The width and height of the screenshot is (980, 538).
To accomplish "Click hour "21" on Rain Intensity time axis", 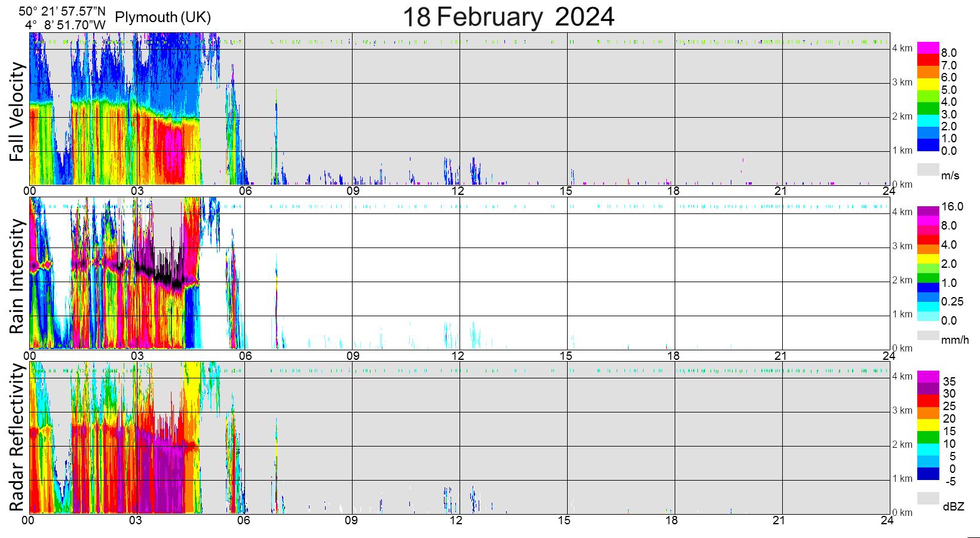I will click(x=781, y=356).
